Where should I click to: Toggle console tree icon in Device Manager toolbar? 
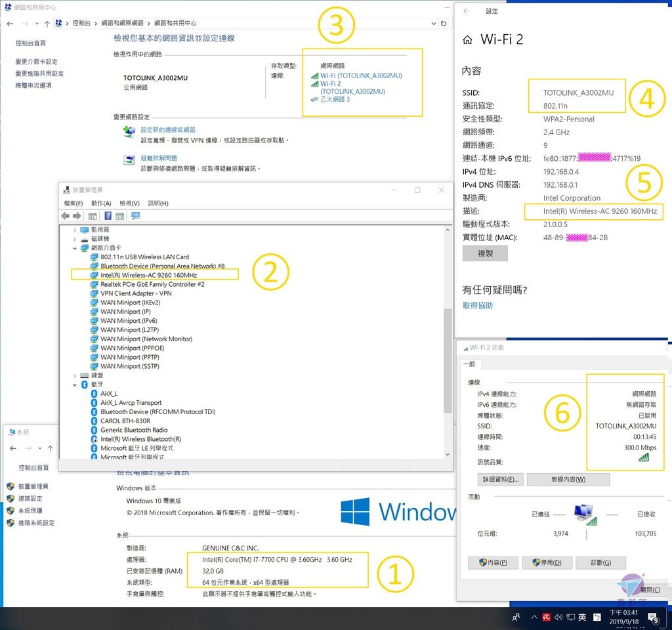(92, 216)
